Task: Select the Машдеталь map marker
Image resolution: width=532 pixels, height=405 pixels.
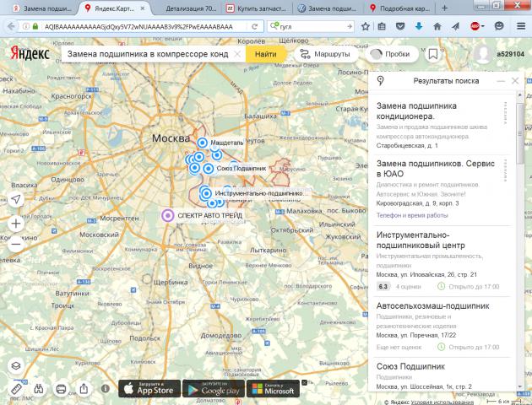Action: [x=202, y=143]
